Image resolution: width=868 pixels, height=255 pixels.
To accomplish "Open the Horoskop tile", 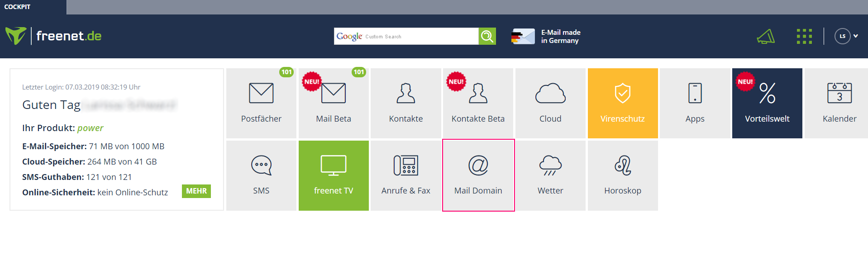I will 622,175.
